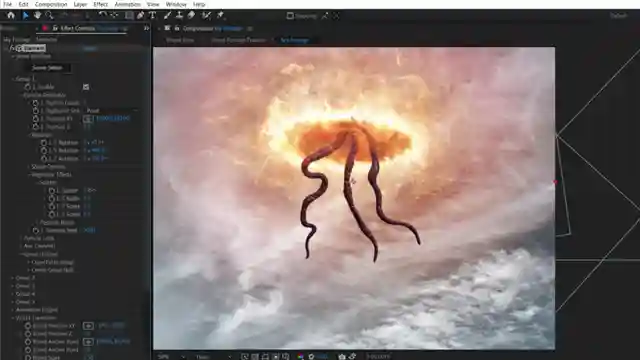Click the World Anchor Point XY crosshair picker
Screen dimensions: 640x360
click(x=88, y=342)
